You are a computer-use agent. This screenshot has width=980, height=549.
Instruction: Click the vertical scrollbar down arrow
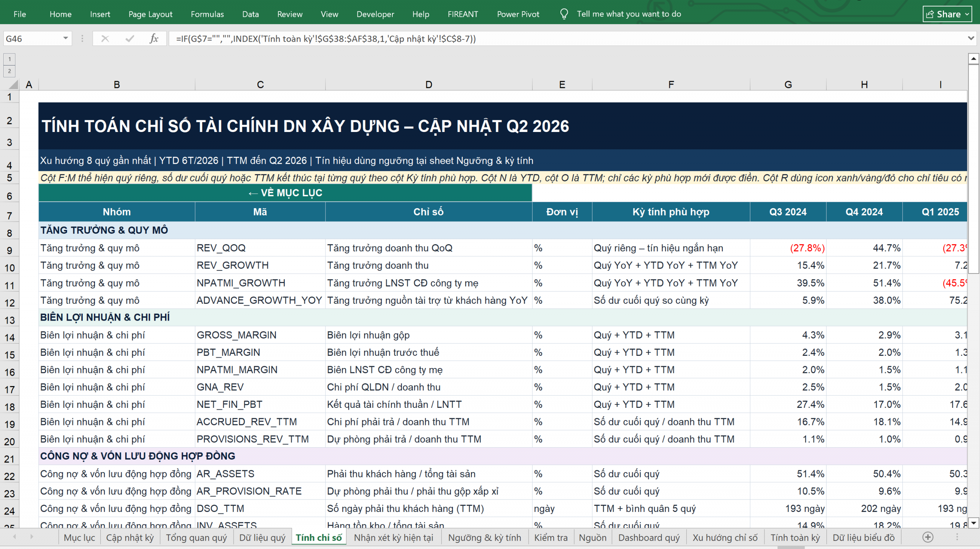point(973,523)
